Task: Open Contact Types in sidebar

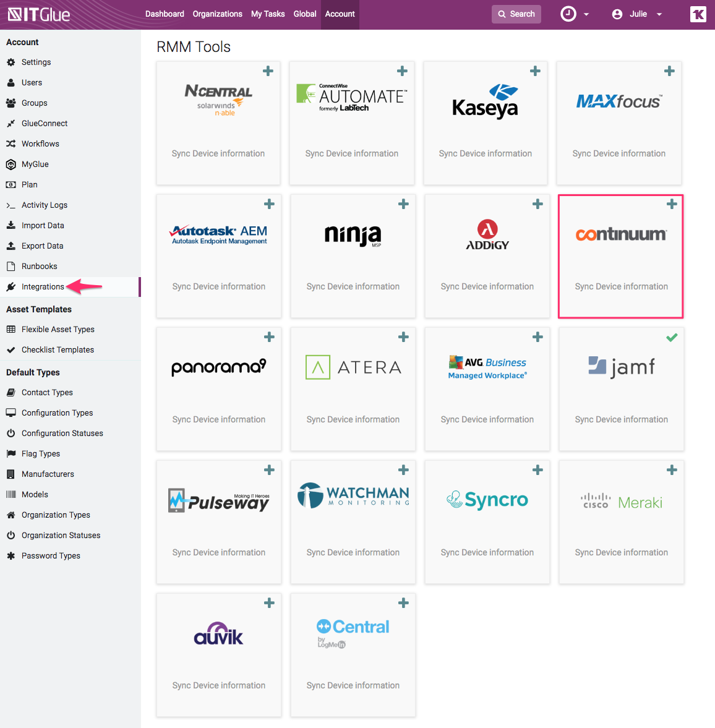Action: click(x=70, y=393)
